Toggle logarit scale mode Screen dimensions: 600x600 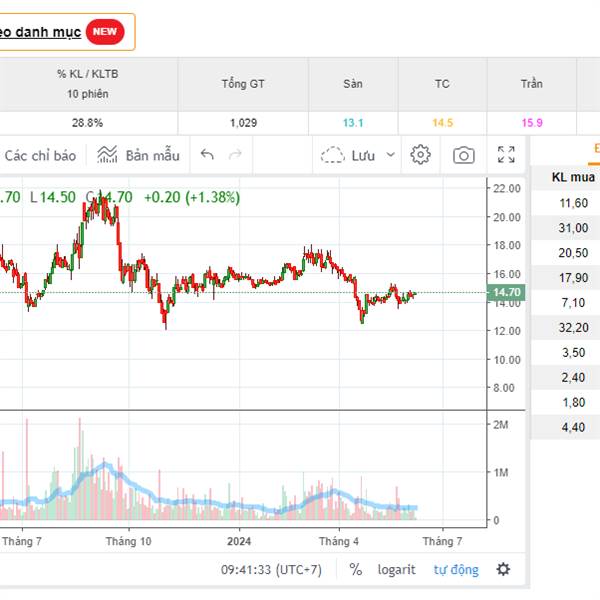[396, 569]
